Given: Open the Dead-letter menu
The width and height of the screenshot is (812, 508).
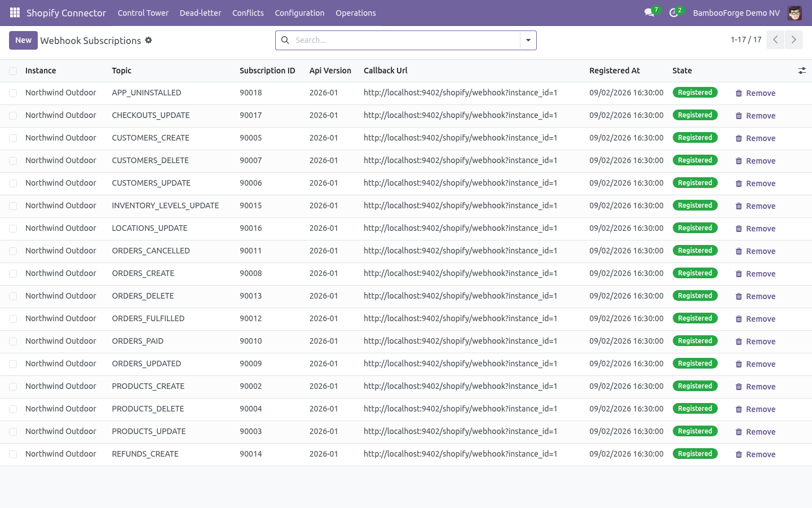Looking at the screenshot, I should click(200, 13).
